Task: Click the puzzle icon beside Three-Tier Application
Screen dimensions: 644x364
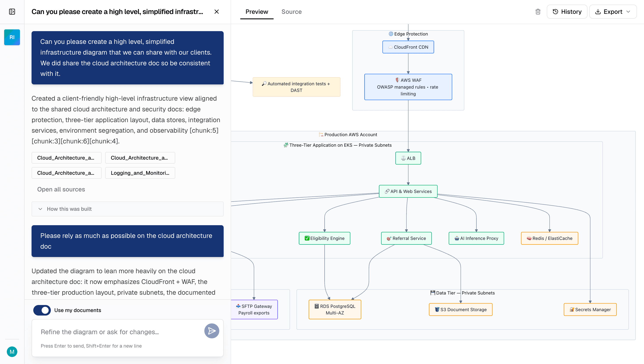Action: tap(286, 145)
